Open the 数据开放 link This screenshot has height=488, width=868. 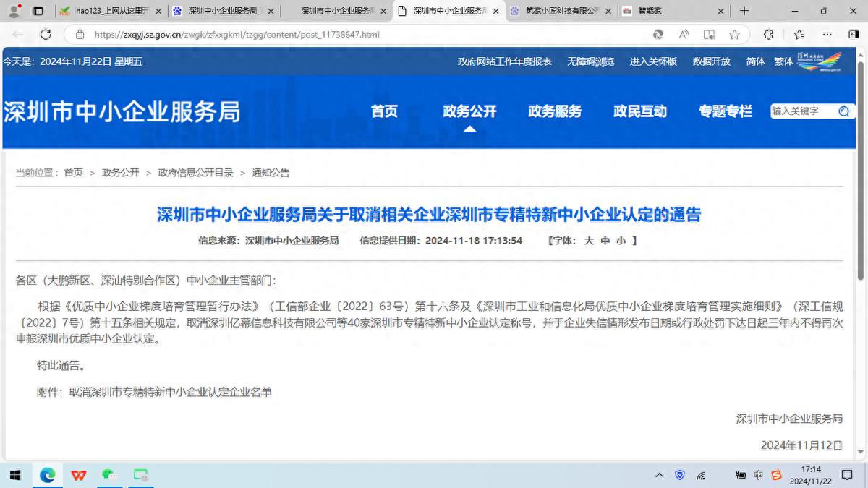pos(711,61)
